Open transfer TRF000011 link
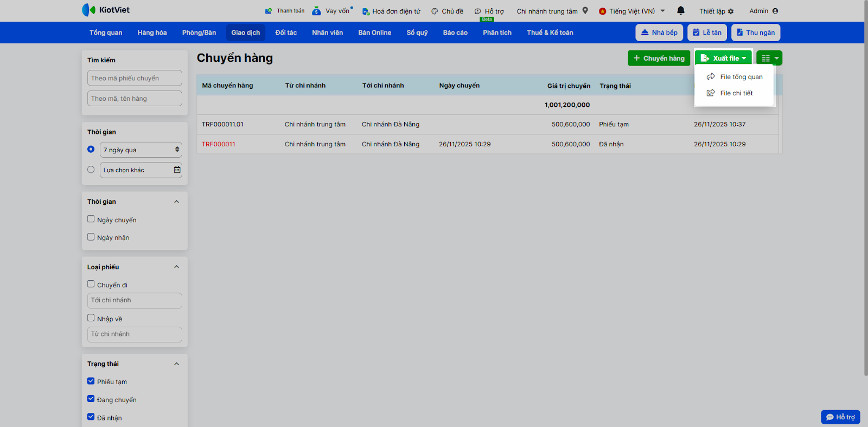 (219, 144)
